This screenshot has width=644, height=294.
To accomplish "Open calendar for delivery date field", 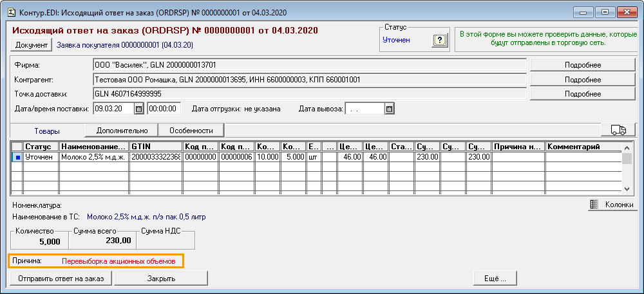I will pos(138,109).
